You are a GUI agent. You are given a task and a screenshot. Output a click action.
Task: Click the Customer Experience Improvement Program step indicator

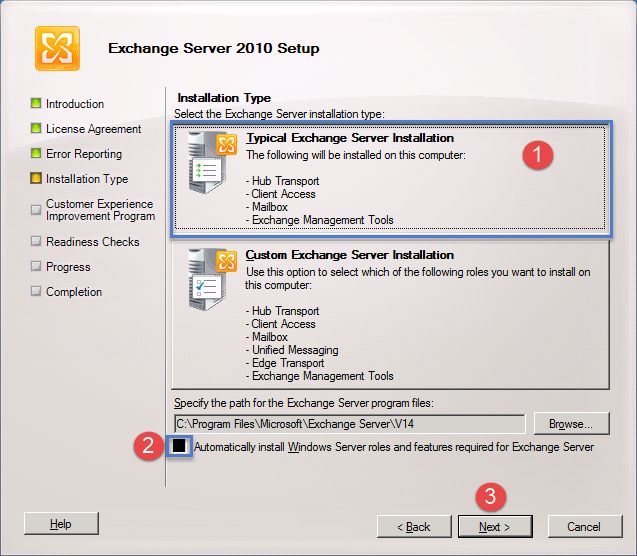[36, 210]
